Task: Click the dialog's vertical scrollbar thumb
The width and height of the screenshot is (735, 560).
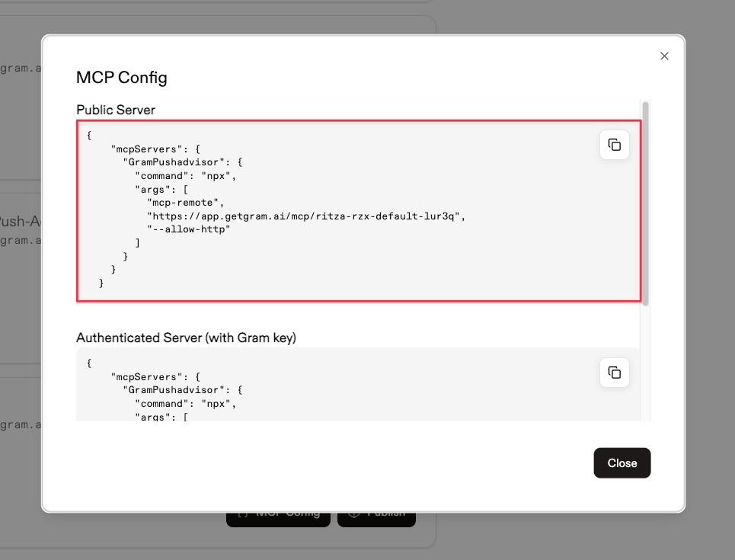Action: 645,203
